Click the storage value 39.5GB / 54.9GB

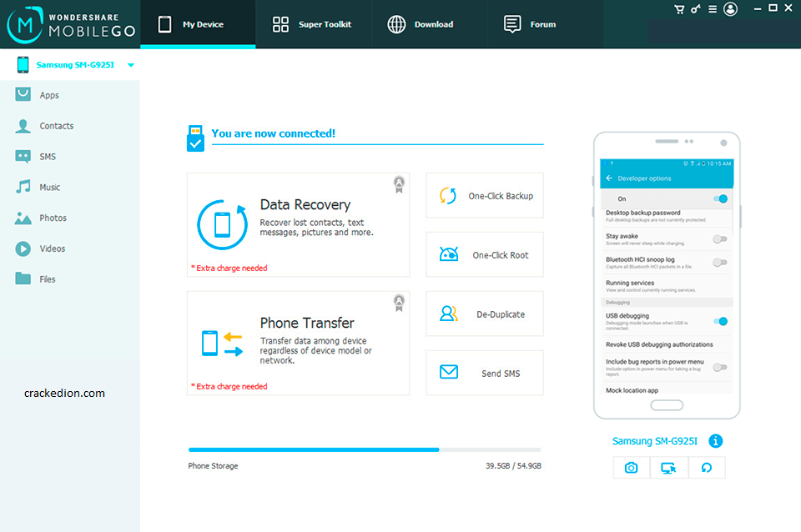513,465
